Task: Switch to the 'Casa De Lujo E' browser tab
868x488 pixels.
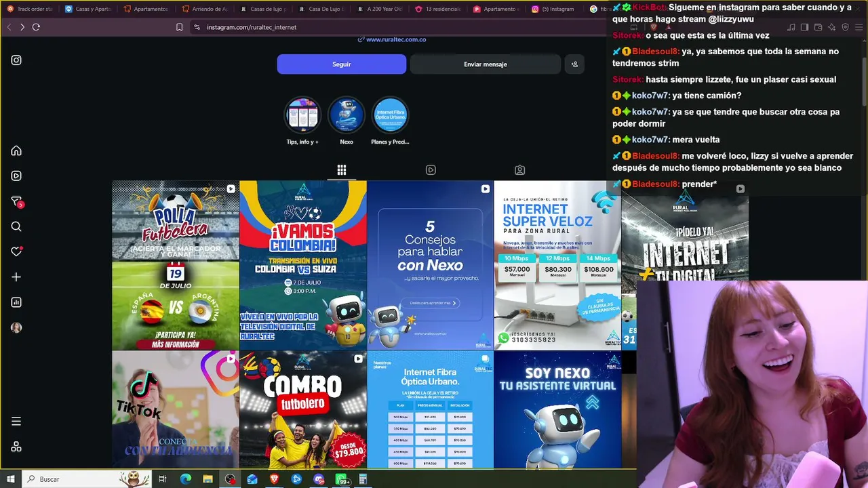Action: 322,9
